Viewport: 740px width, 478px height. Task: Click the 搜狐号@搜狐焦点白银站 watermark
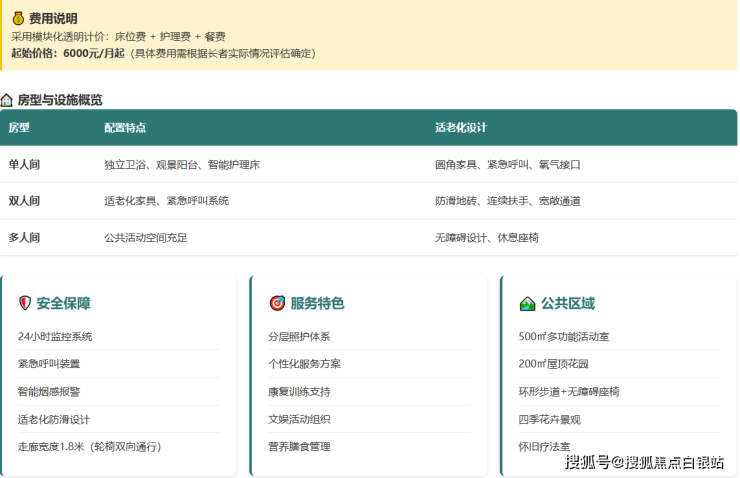pos(644,462)
